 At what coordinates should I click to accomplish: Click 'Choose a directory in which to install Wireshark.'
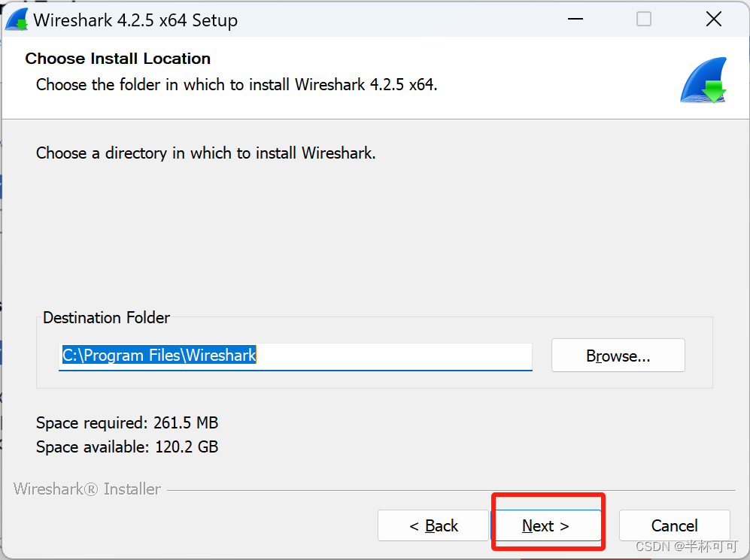pos(205,153)
